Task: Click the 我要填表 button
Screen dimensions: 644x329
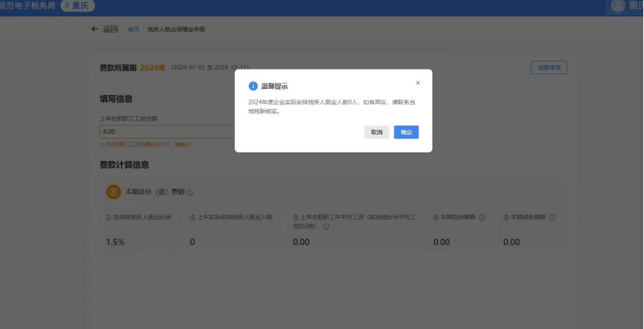Action: 549,67
